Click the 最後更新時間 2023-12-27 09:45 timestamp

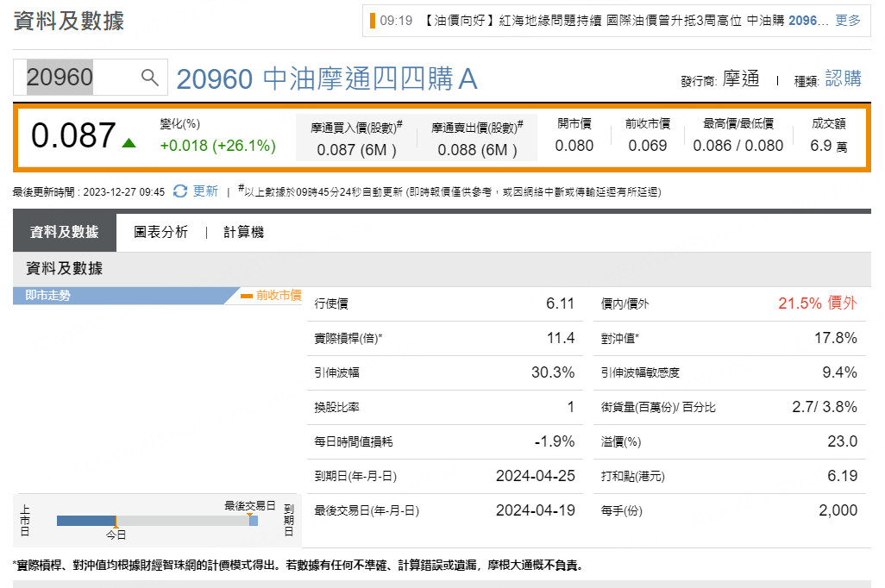click(x=89, y=192)
